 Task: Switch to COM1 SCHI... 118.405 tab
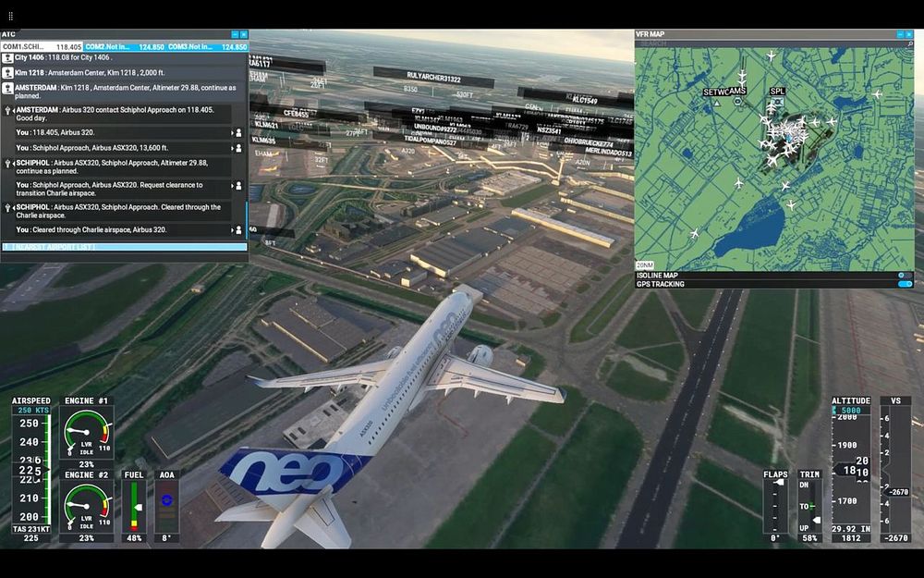pyautogui.click(x=42, y=46)
